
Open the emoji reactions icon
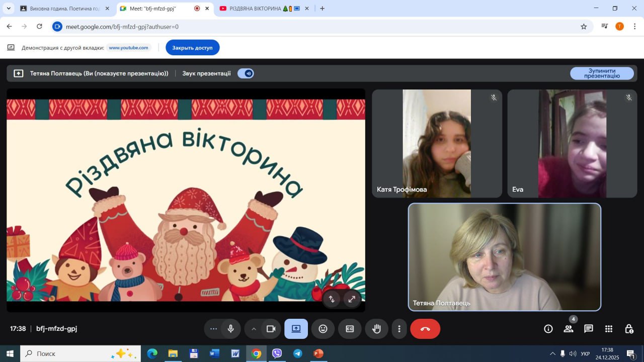pos(323,329)
